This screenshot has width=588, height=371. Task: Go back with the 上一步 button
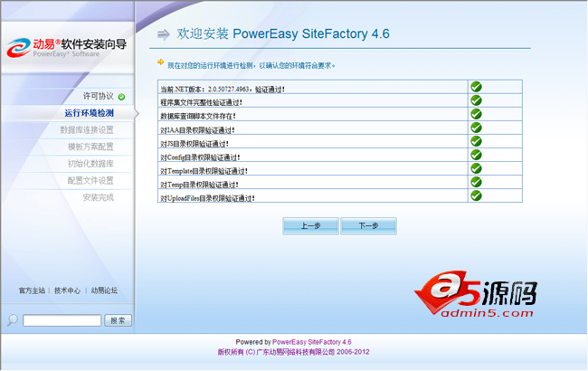(x=310, y=226)
